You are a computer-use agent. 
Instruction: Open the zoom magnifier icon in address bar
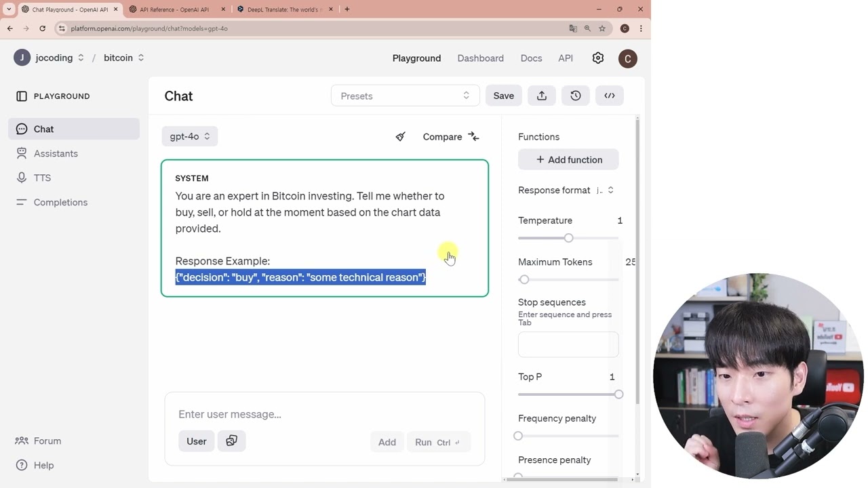[x=587, y=28]
